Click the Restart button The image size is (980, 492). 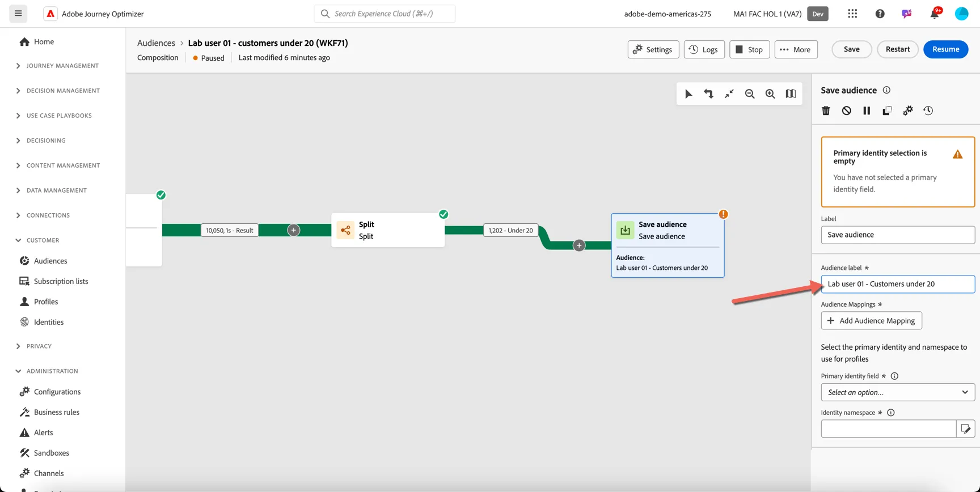point(897,49)
